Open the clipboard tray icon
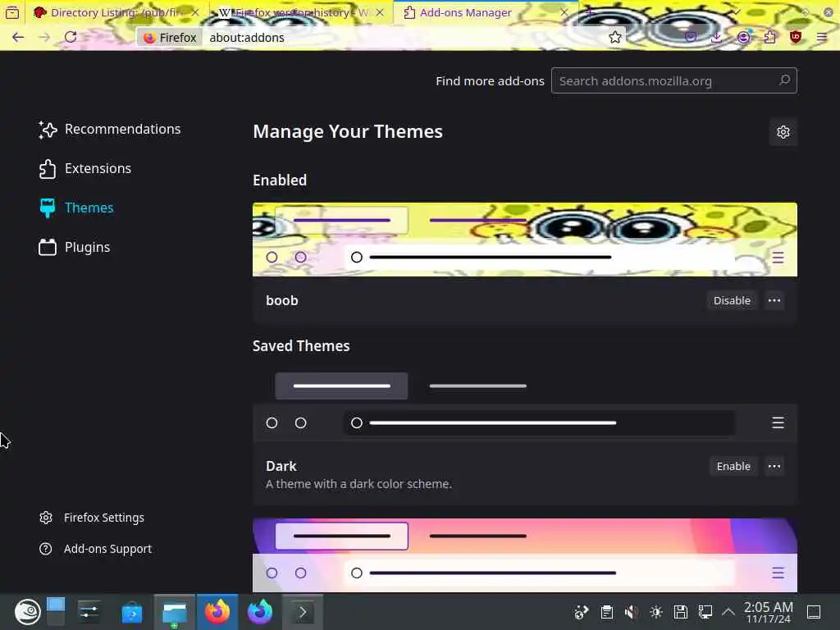This screenshot has width=840, height=630. pos(606,612)
